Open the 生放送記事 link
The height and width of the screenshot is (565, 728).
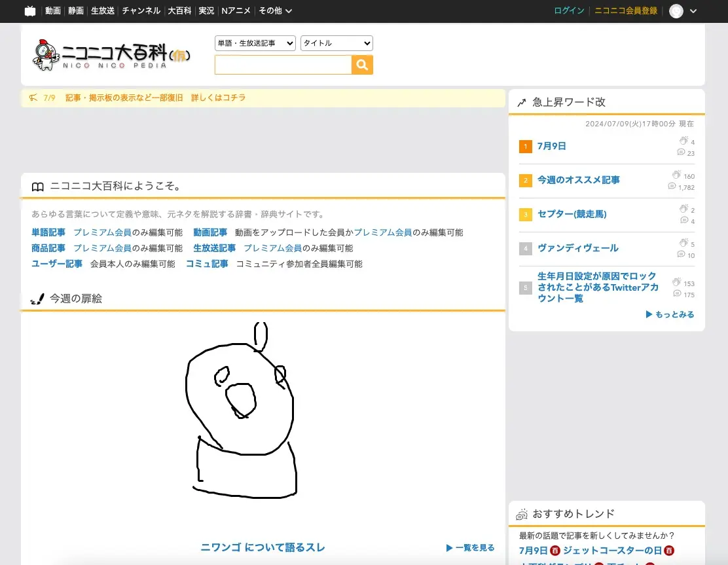point(215,248)
